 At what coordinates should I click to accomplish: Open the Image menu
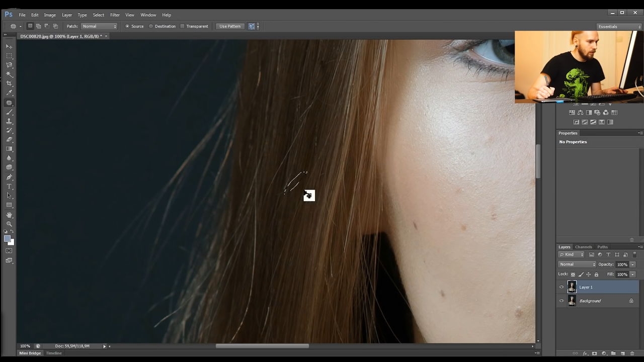50,15
